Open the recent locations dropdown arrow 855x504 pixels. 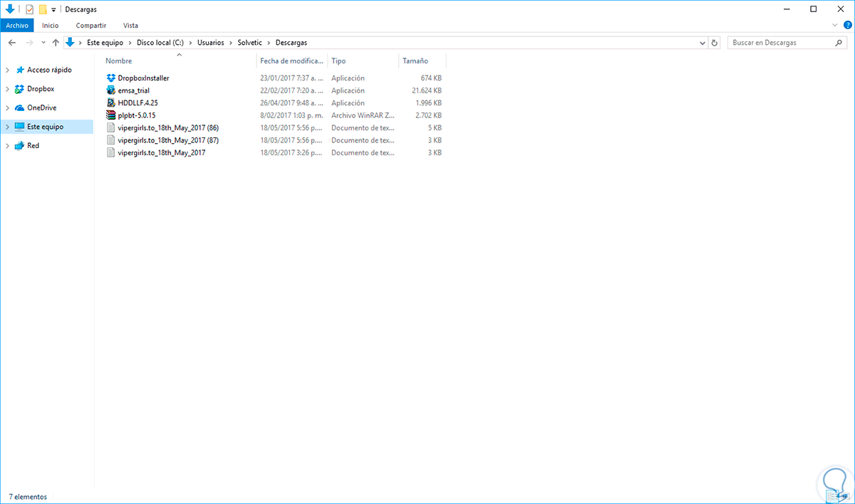click(x=43, y=43)
